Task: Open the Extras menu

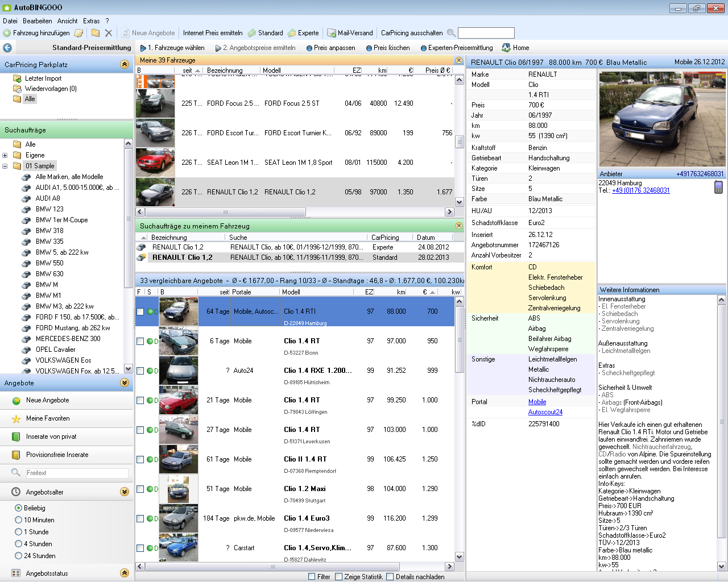Action: click(x=92, y=21)
